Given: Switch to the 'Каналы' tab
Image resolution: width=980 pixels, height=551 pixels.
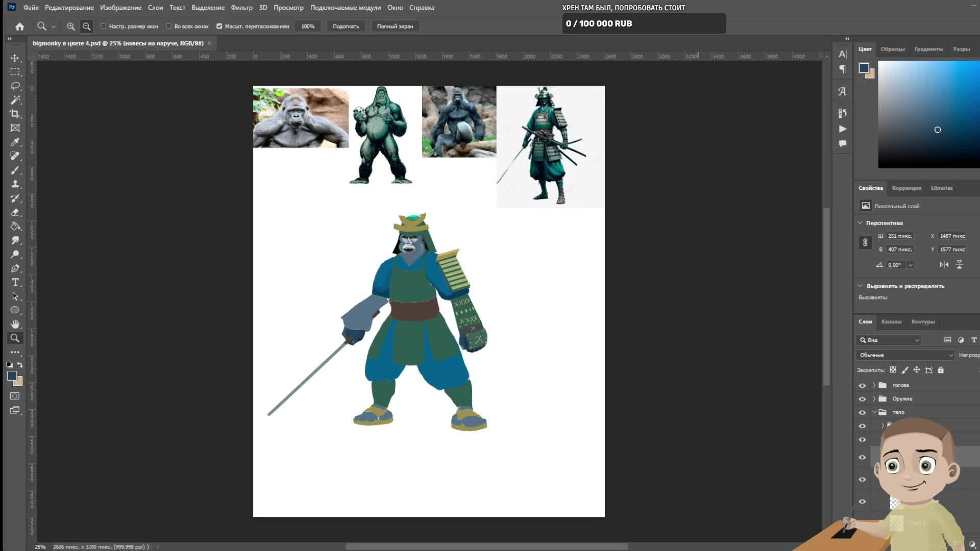Looking at the screenshot, I should [891, 322].
